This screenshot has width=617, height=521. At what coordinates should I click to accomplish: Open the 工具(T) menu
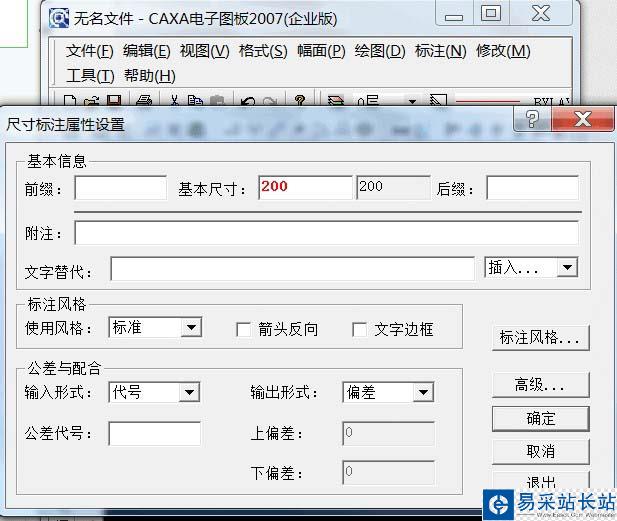click(90, 76)
